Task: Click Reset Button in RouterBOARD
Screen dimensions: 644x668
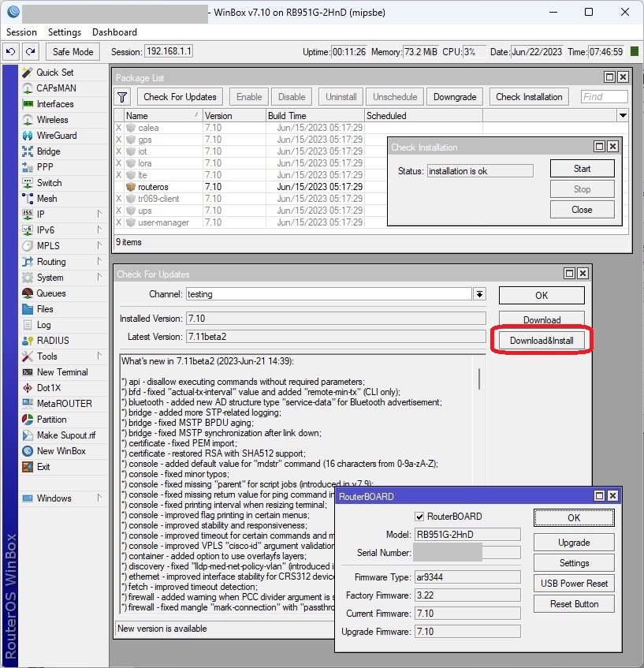Action: pos(574,603)
